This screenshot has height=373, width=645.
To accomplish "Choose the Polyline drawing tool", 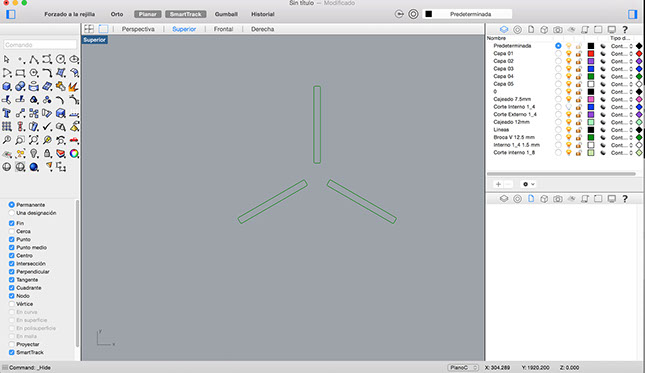I will (34, 60).
